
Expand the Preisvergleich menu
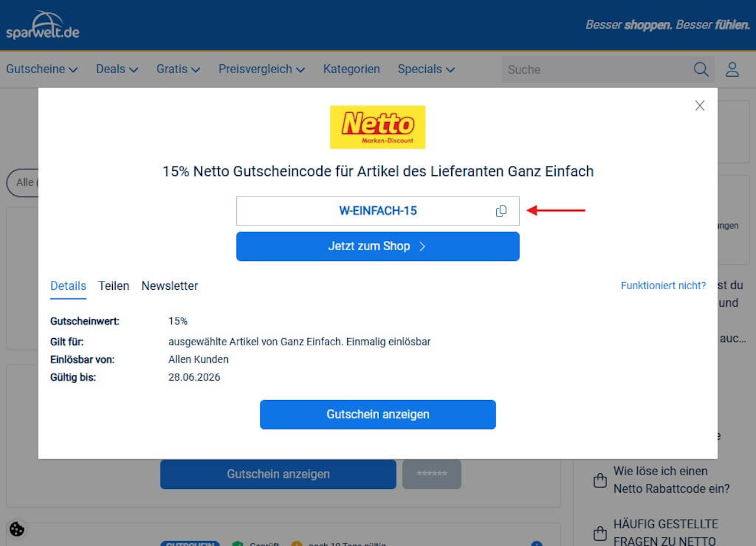click(262, 69)
